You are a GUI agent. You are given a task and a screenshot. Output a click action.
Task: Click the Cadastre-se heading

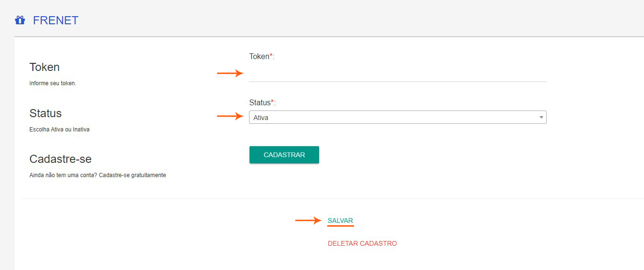60,159
